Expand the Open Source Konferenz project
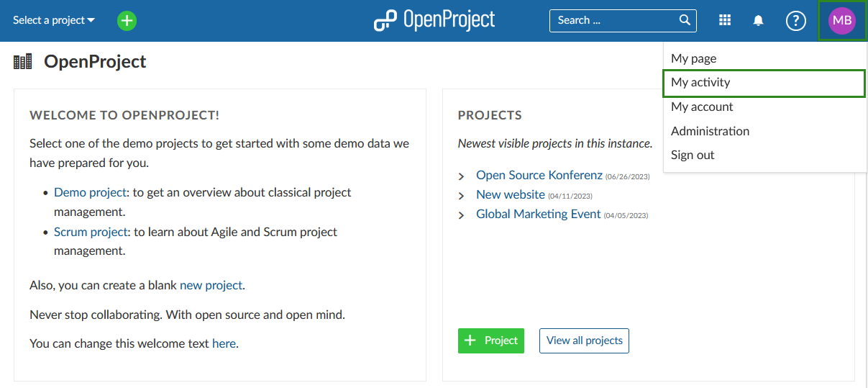 click(462, 176)
